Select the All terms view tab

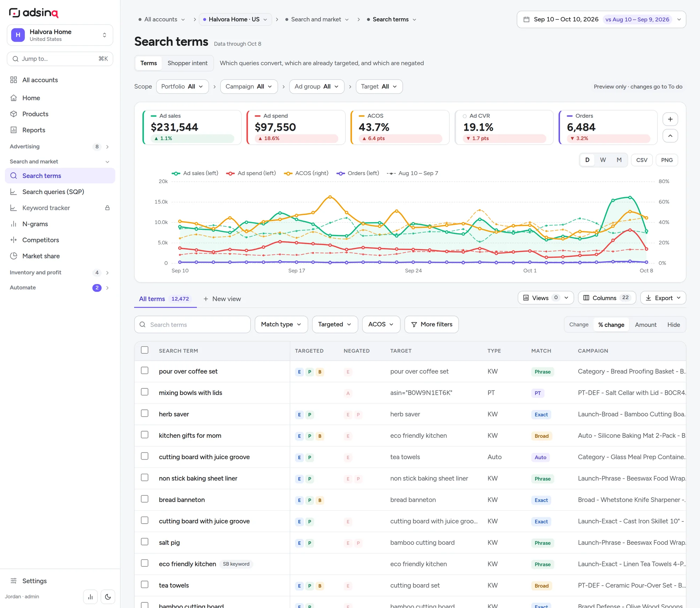click(x=165, y=299)
